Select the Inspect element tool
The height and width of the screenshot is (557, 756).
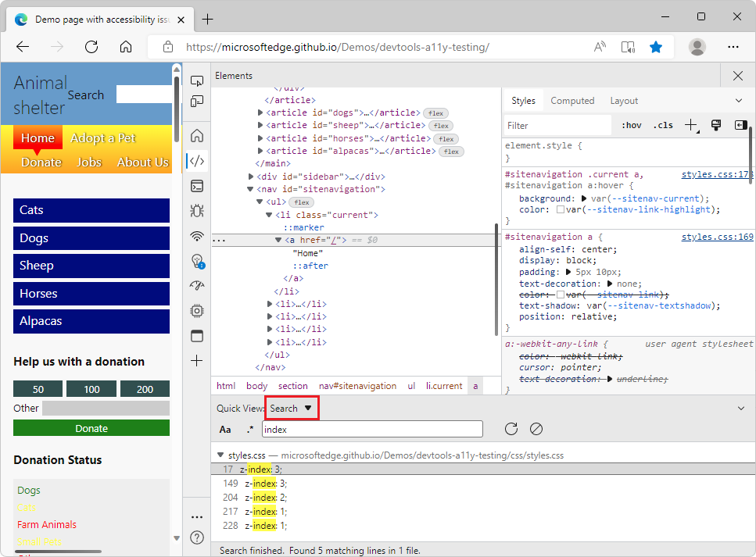197,80
